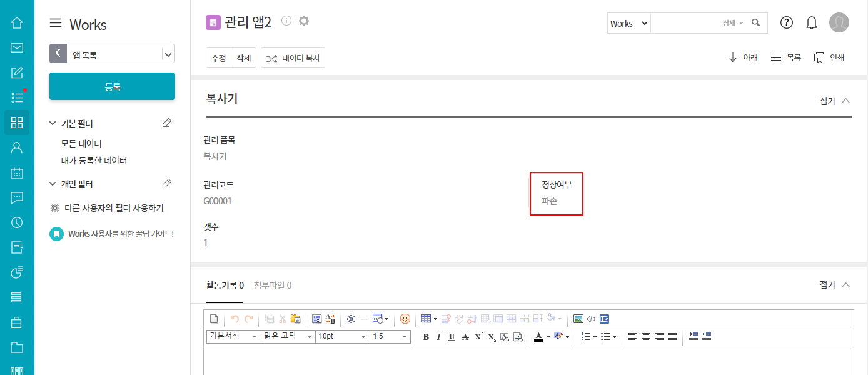
Task: Open the 10pt font size dropdown
Action: coord(343,337)
